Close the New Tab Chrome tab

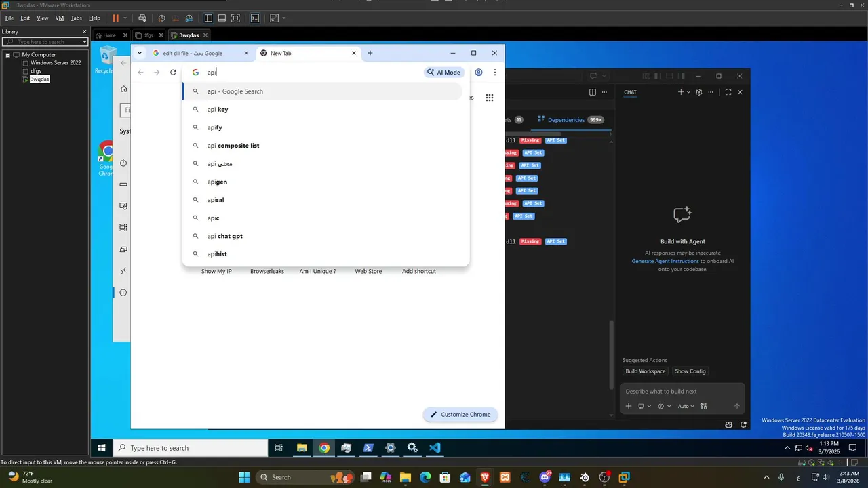pyautogui.click(x=354, y=53)
